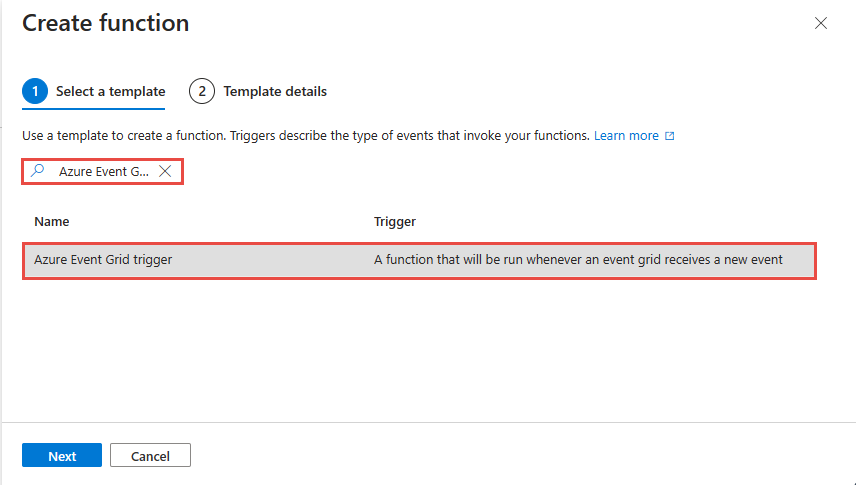
Task: Open the Learn more link
Action: 626,135
